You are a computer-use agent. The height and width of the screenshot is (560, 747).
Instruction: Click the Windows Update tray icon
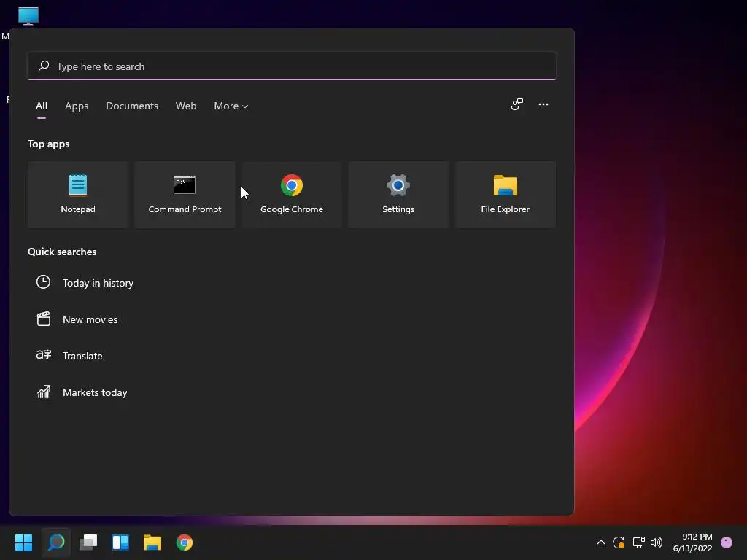tap(619, 542)
